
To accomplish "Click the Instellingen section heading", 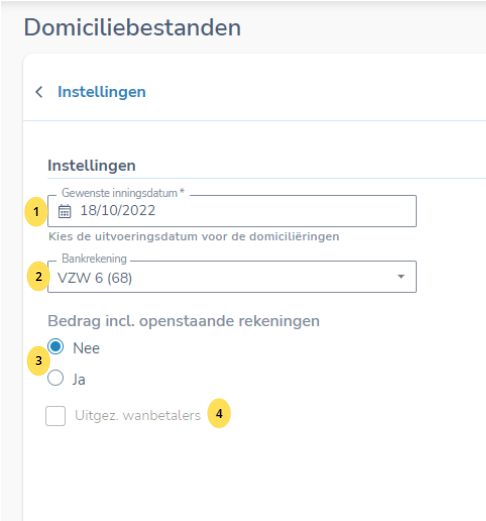I will 92,166.
